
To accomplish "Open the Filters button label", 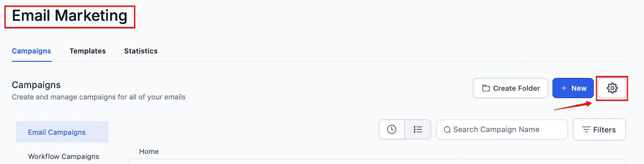I will point(604,130).
